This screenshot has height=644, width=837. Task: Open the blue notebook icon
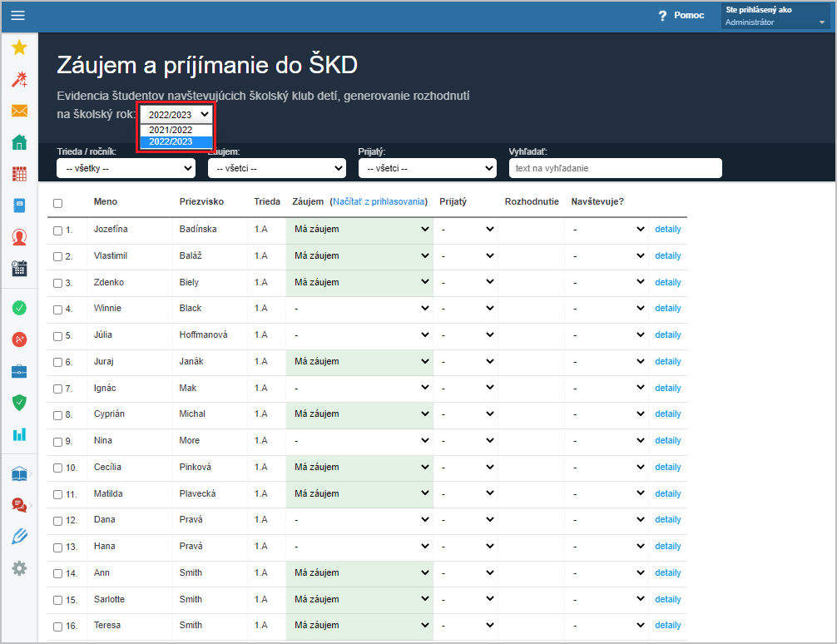click(19, 205)
